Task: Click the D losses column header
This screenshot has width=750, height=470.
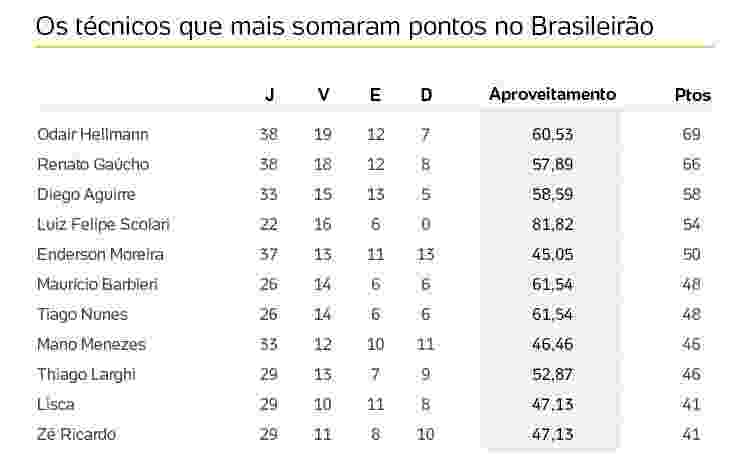Action: coord(426,95)
